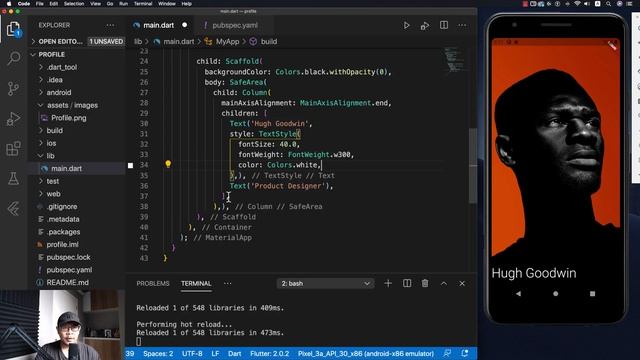Open the Explorer view in activity bar

coord(13,29)
